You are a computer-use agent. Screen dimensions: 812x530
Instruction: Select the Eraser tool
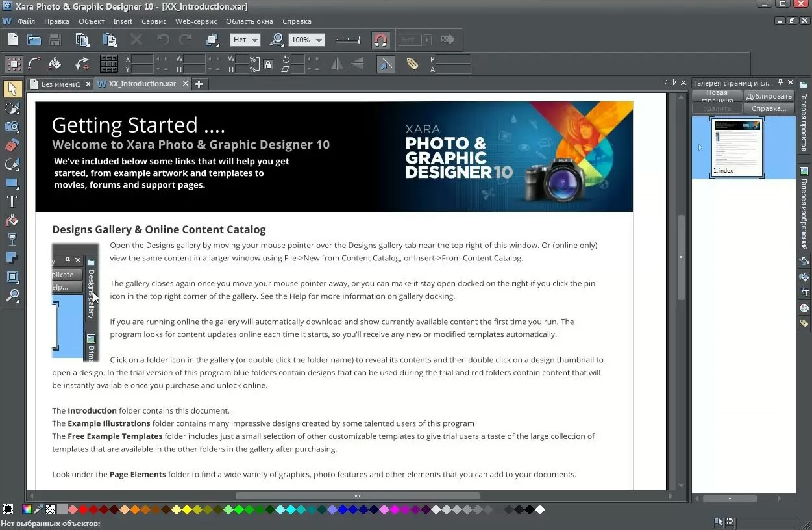(x=12, y=145)
